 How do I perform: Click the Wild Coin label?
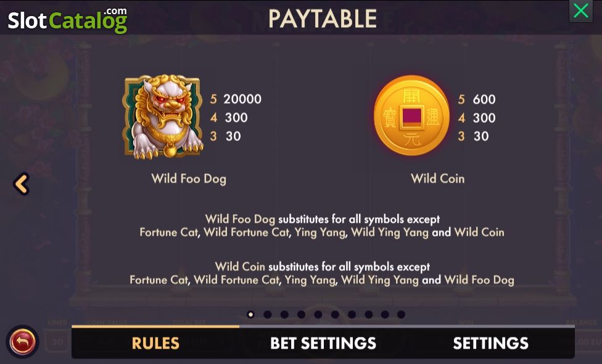438,178
